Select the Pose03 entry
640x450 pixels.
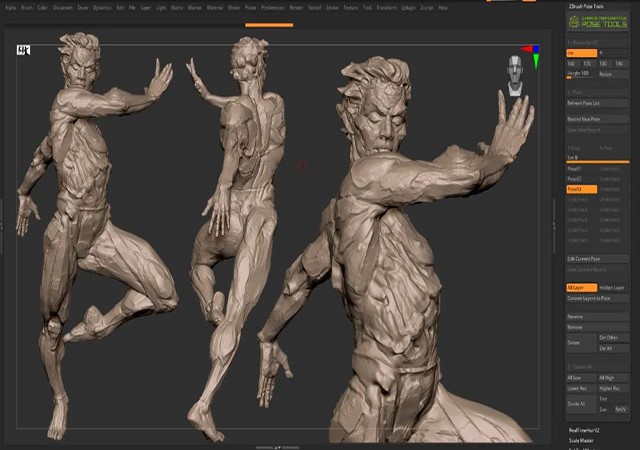click(x=581, y=189)
